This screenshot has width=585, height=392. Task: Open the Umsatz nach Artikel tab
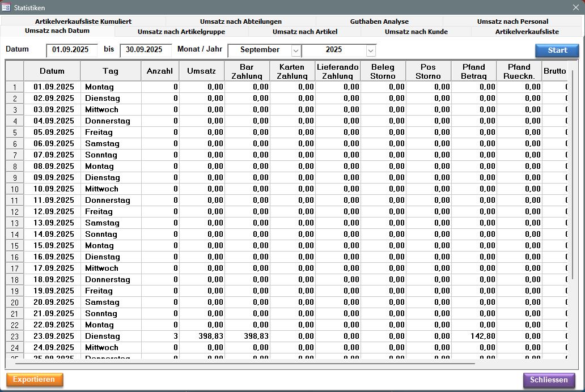[304, 32]
